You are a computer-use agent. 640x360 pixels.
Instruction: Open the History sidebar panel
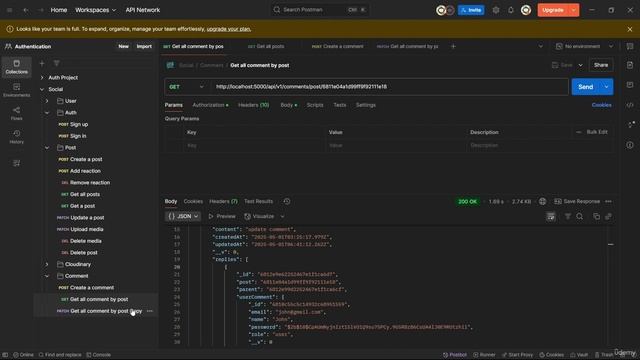tap(16, 137)
